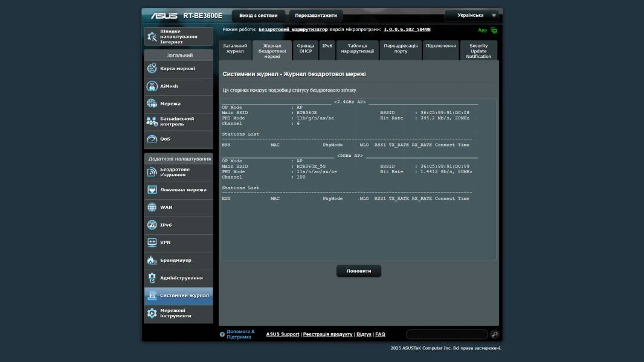The image size is (644, 362).
Task: Click the search magnifier icon in the footer
Action: point(495,334)
